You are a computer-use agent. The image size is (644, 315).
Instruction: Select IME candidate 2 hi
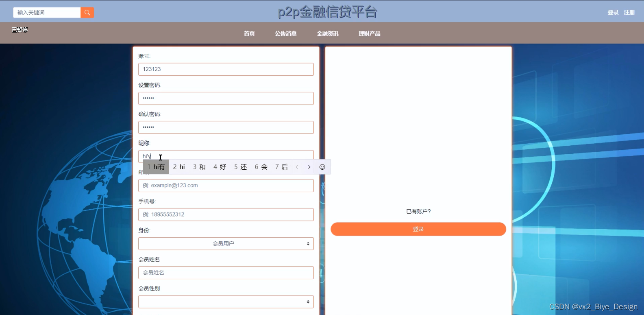(x=179, y=167)
